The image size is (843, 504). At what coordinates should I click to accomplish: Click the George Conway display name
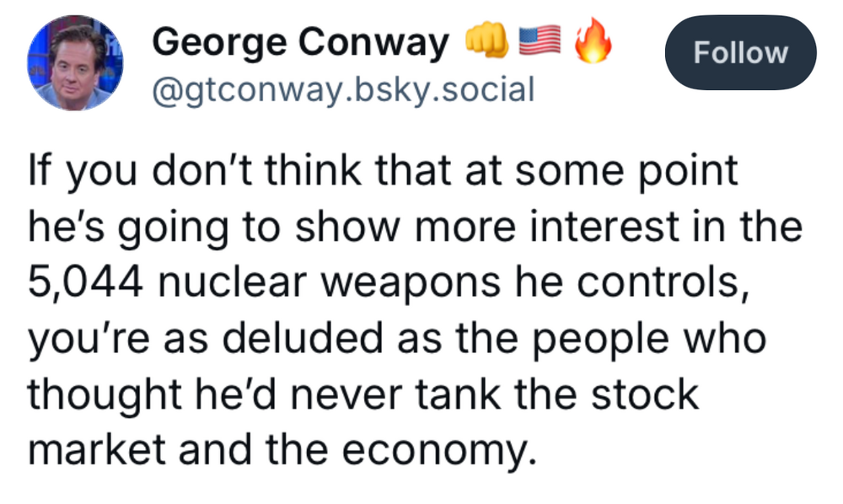(x=300, y=43)
